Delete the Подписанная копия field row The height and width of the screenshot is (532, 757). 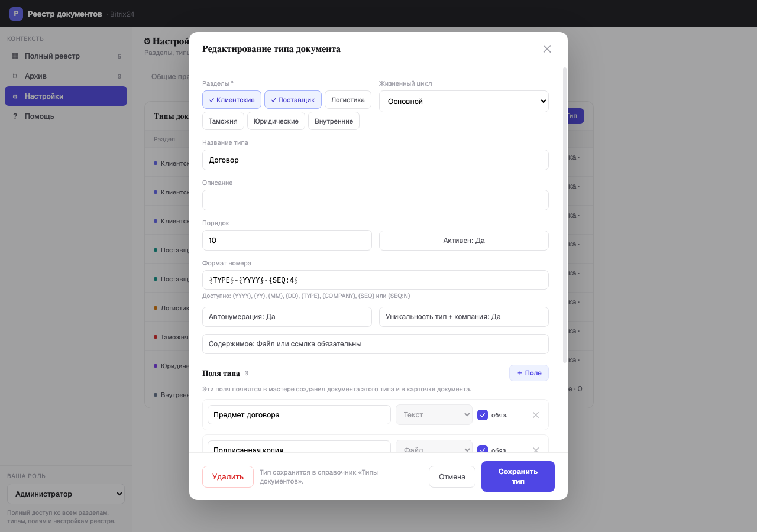tap(536, 450)
